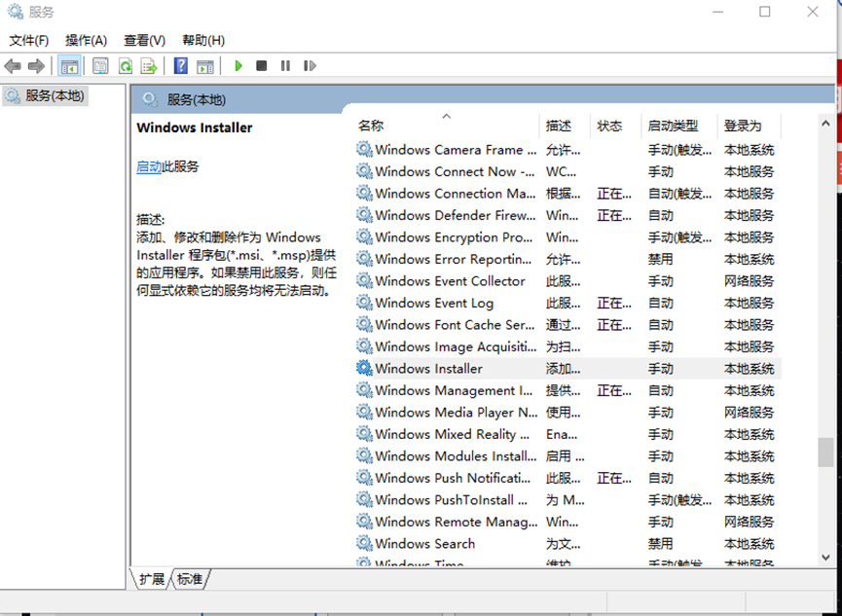This screenshot has width=842, height=616.
Task: Click gear icon of Windows Event Log
Action: pos(364,303)
